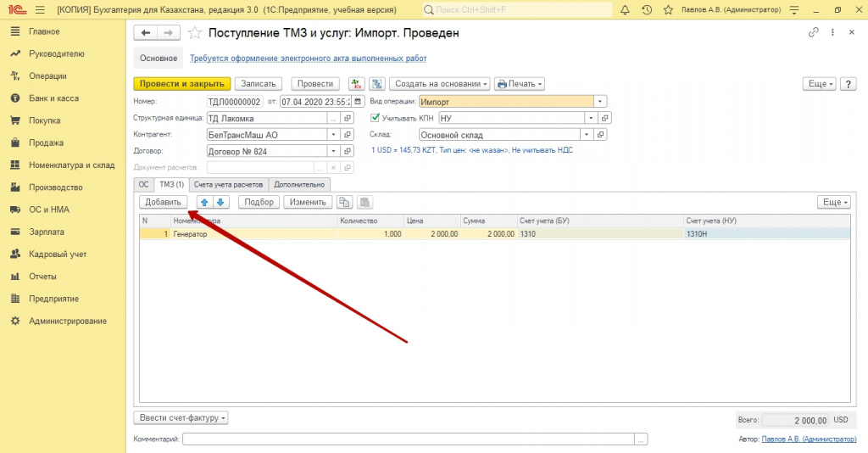
Task: Copy rows icon in table toolbar
Action: [x=344, y=202]
